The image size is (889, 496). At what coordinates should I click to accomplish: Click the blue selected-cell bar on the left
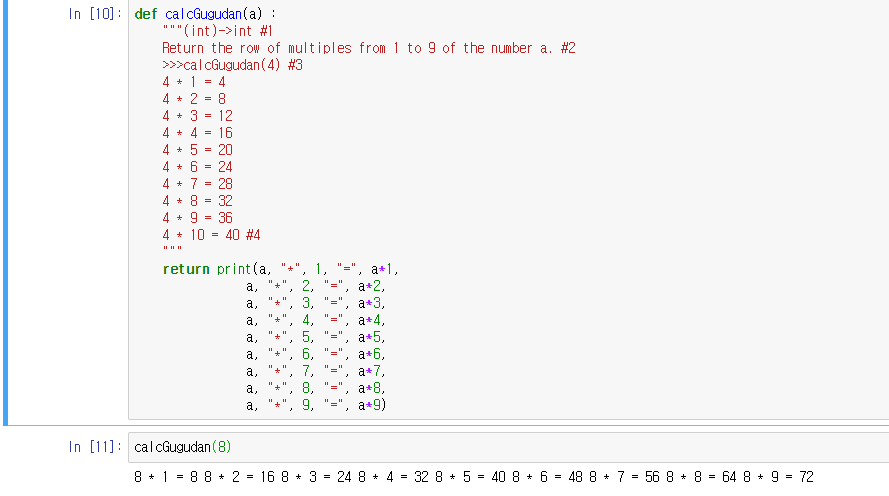coord(6,213)
